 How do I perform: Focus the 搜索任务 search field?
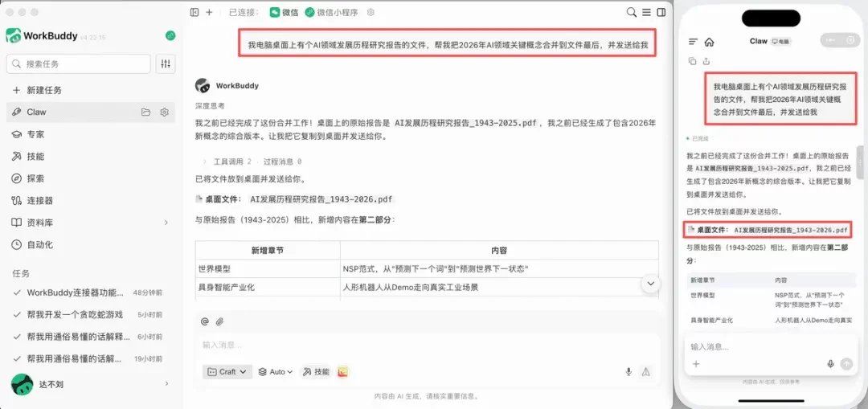(79, 63)
